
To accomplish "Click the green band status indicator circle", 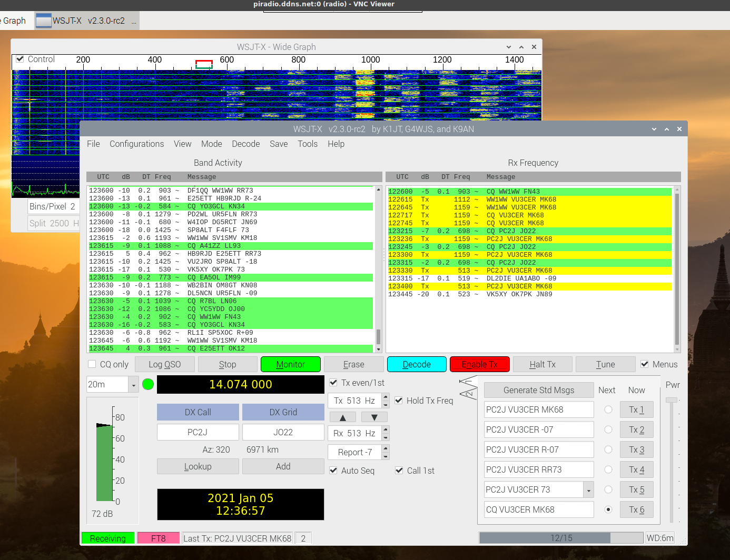I will pos(148,384).
